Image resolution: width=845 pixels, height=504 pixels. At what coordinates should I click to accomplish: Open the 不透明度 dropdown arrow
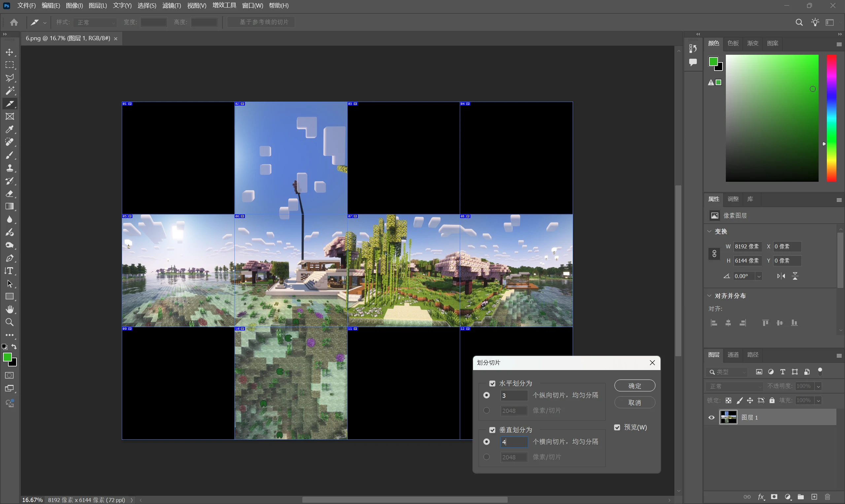[x=819, y=387]
